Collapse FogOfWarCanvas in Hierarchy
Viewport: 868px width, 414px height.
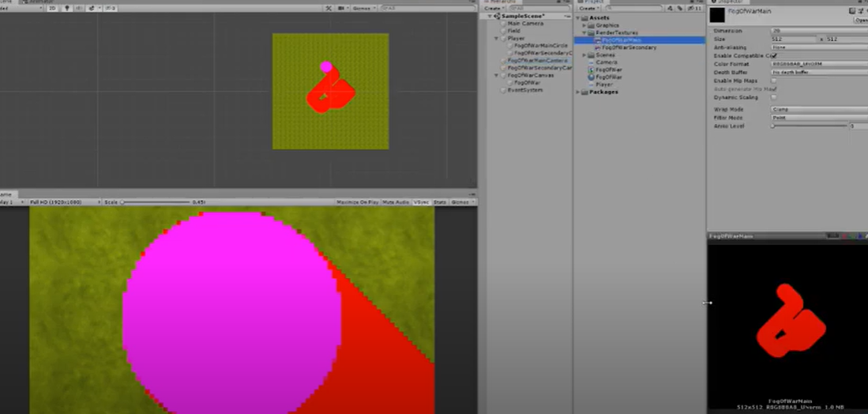(x=497, y=75)
